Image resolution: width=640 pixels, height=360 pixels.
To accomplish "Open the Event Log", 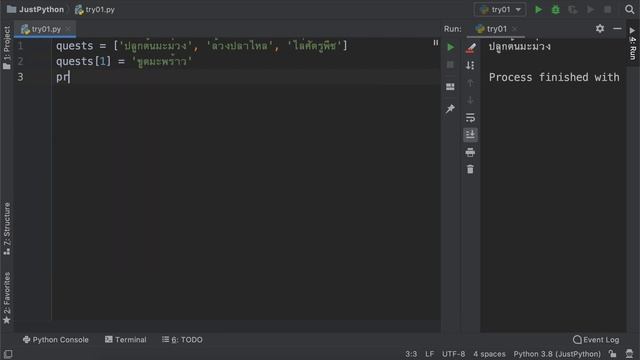I will pos(596,340).
